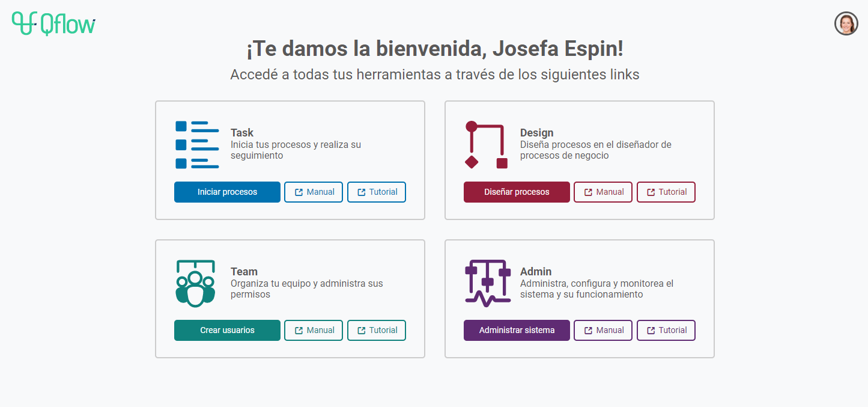Open the user profile avatar
Image resolution: width=868 pixels, height=407 pixels.
(x=846, y=23)
